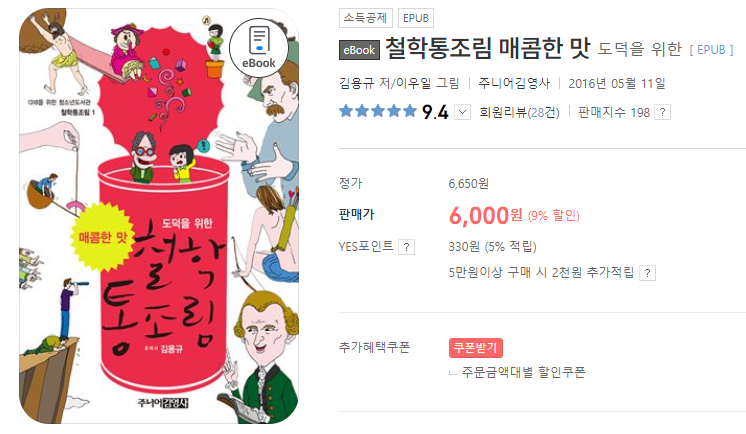Expand the rating details dropdown arrow
Viewport: 746px width, 434px height.
pos(462,112)
